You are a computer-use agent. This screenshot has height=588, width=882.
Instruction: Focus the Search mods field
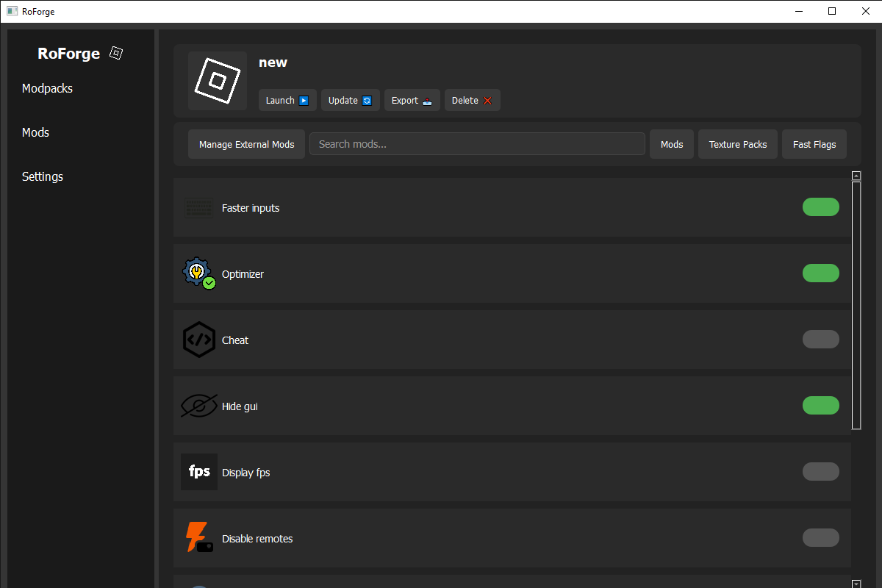point(477,143)
